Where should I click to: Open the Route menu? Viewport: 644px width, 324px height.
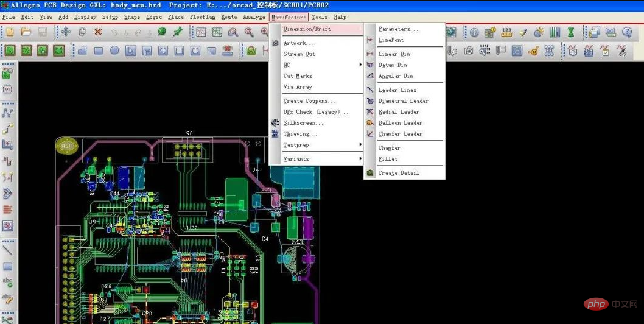coord(229,17)
